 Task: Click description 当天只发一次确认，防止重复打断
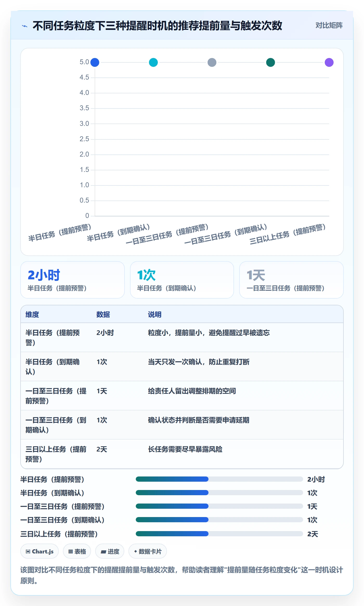(x=199, y=362)
